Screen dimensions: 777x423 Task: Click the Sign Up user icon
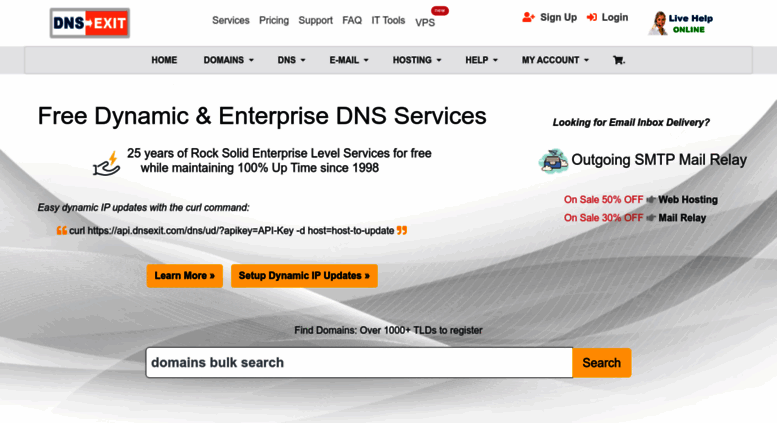click(528, 17)
